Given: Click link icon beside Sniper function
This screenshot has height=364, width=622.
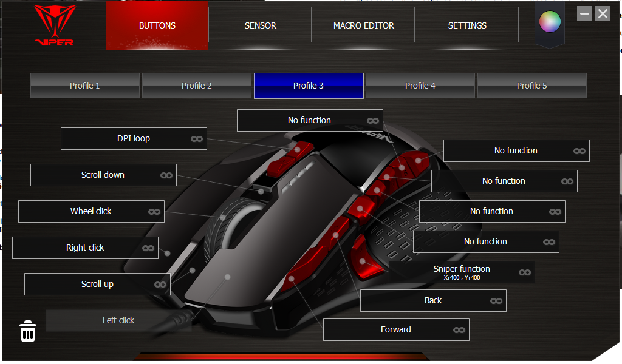Looking at the screenshot, I should 524,272.
